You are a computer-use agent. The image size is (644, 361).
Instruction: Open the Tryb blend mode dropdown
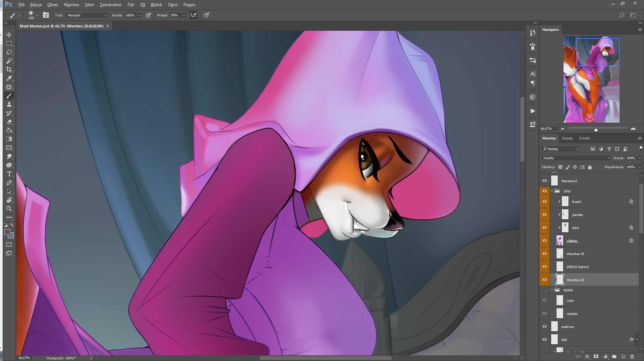click(87, 15)
